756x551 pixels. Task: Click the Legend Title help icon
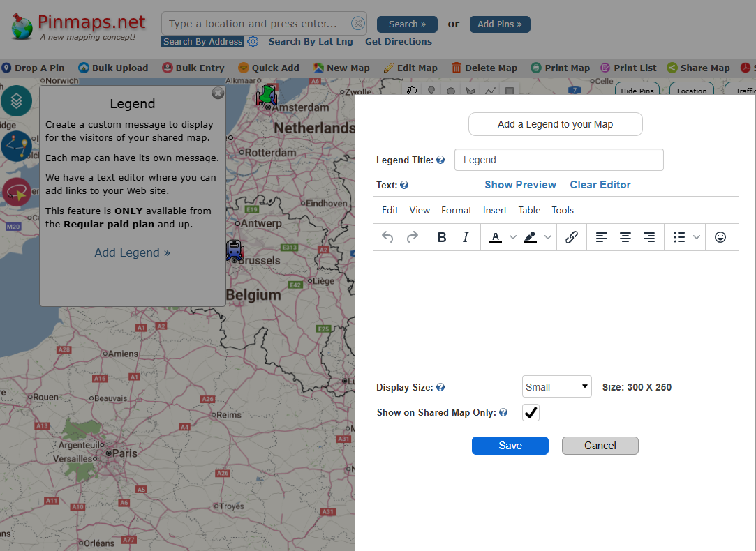point(440,160)
